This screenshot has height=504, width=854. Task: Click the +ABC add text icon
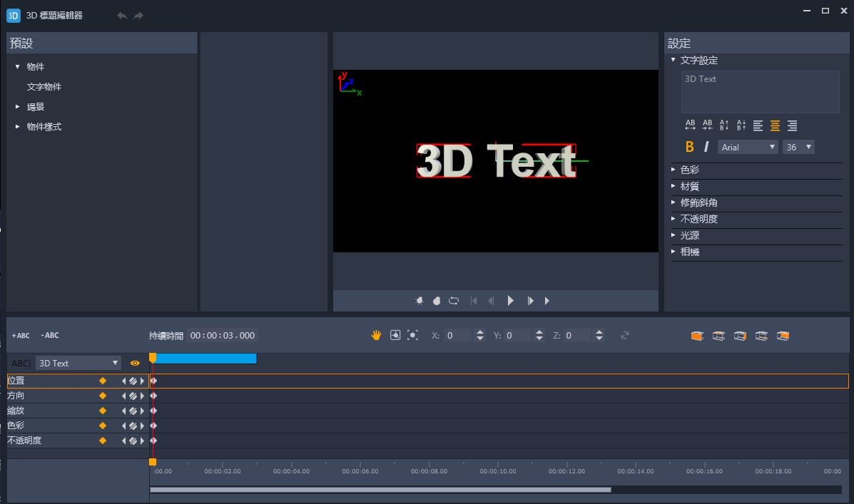coord(21,336)
